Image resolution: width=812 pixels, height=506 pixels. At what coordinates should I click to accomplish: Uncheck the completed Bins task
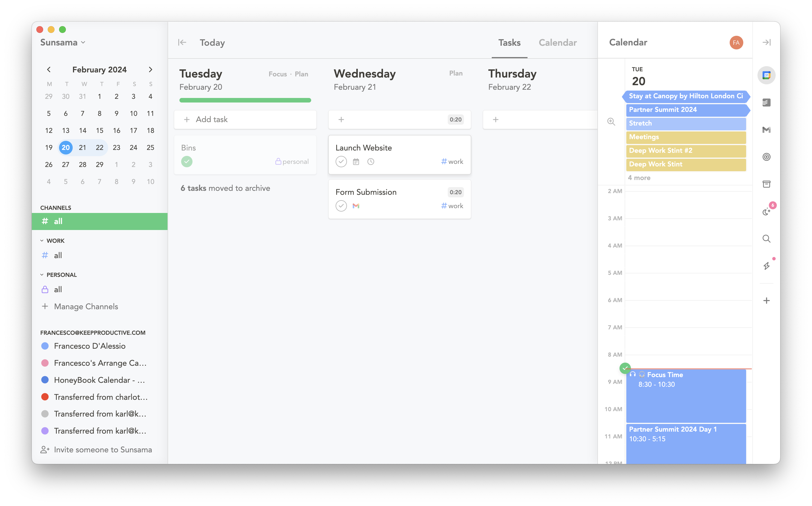pyautogui.click(x=187, y=161)
